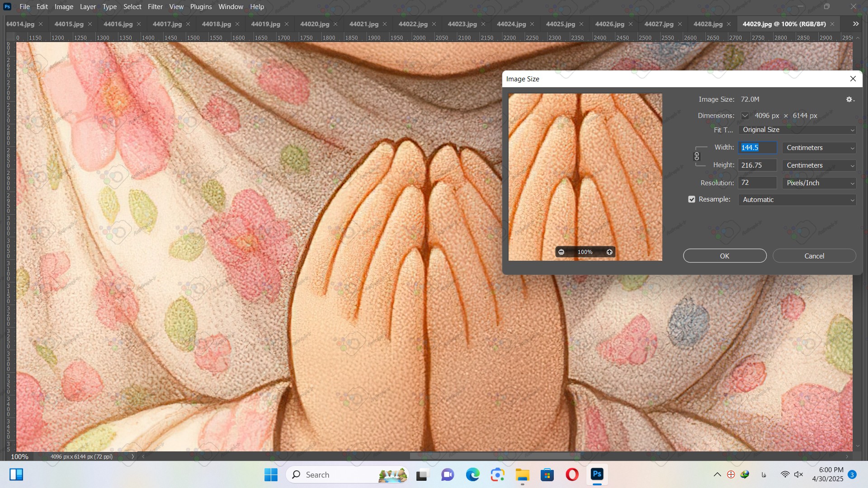Image resolution: width=868 pixels, height=488 pixels.
Task: Click the document size info in status bar
Action: point(81,456)
